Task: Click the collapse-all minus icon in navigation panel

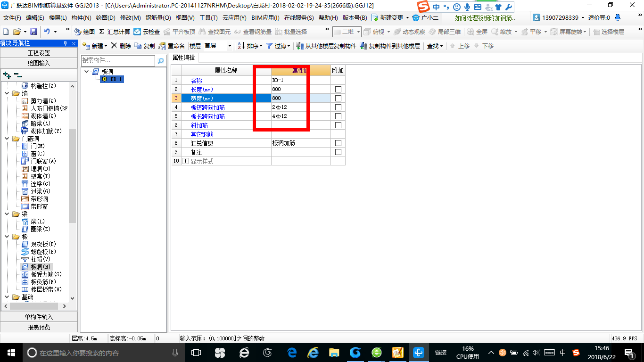Action: click(18, 74)
